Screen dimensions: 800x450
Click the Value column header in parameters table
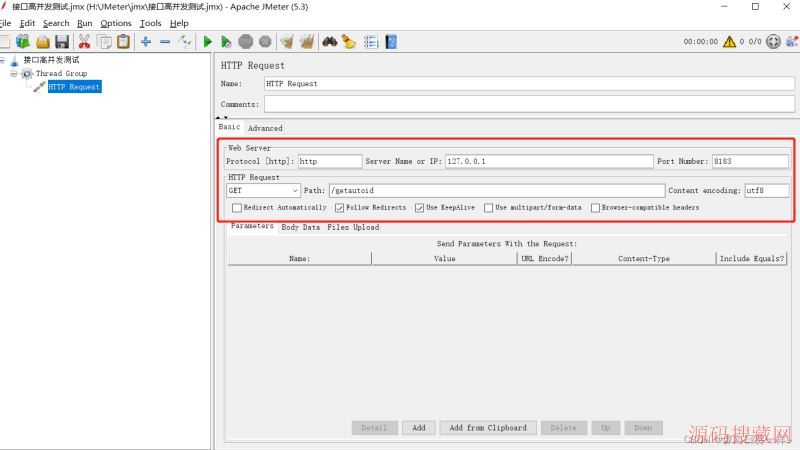pyautogui.click(x=444, y=259)
